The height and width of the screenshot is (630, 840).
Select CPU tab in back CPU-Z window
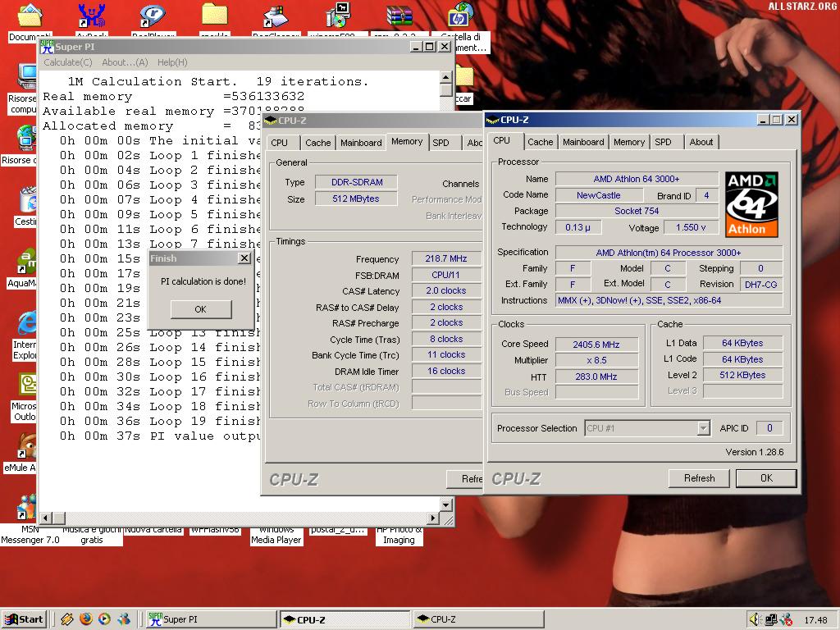[x=279, y=143]
